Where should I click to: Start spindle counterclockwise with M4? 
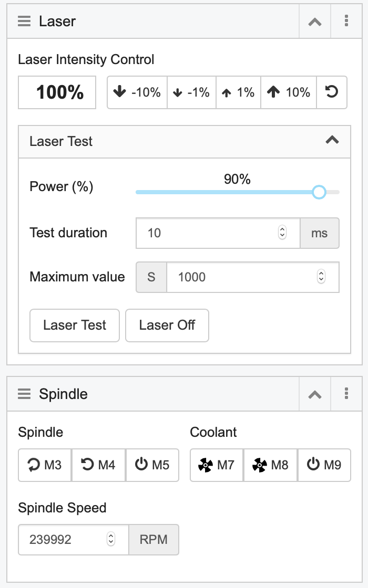[x=98, y=465]
